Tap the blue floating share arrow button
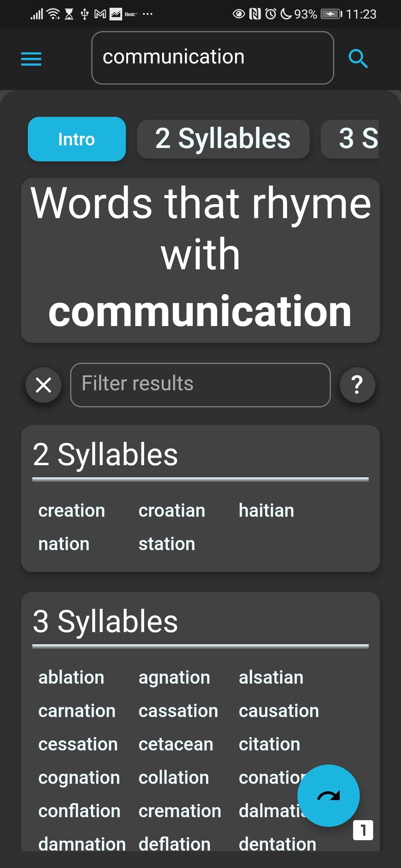Screen dimensions: 401x868 pyautogui.click(x=328, y=795)
